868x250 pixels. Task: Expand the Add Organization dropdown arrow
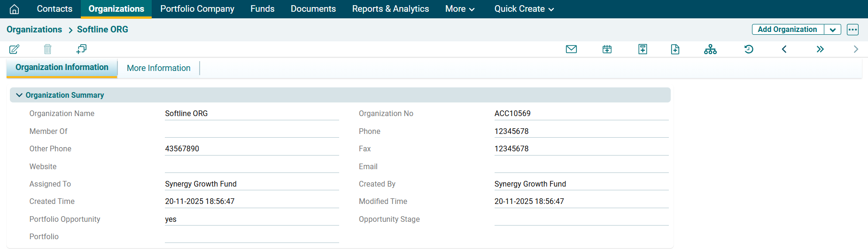coord(832,30)
